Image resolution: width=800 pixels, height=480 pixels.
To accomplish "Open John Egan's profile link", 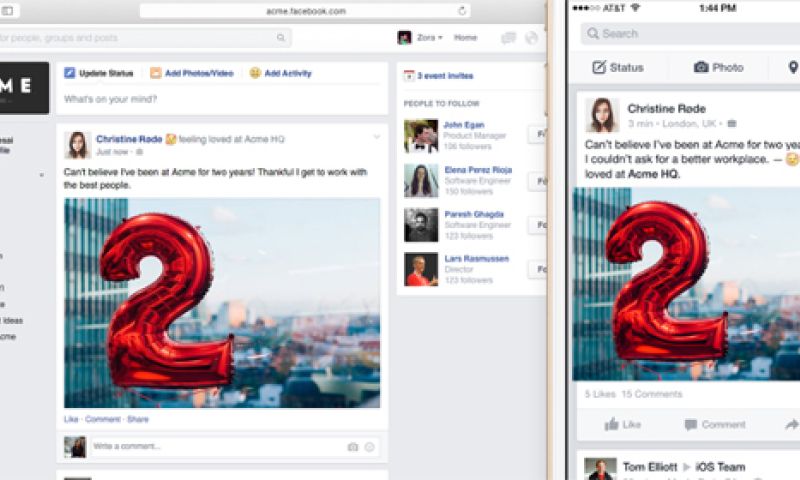I will (464, 125).
